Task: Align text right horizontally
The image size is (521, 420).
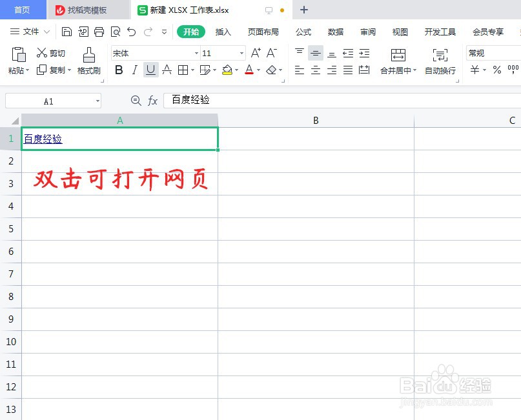Action: point(332,70)
